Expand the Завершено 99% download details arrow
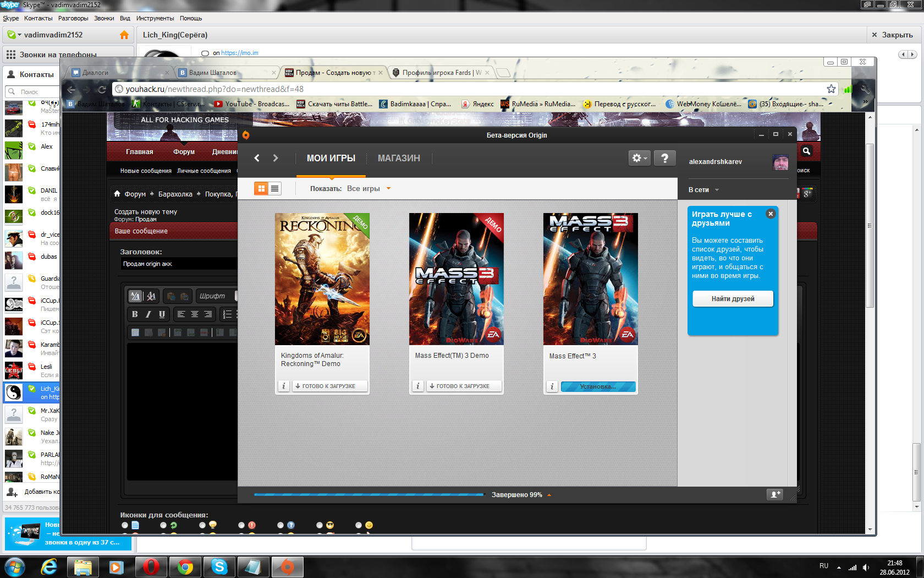 click(549, 495)
